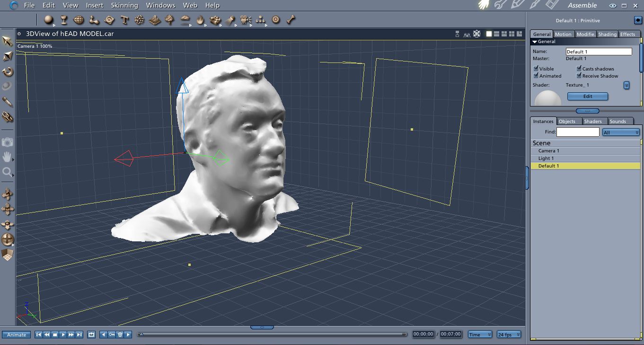Image resolution: width=644 pixels, height=345 pixels.
Task: Insert a plant tree object
Action: tap(170, 20)
